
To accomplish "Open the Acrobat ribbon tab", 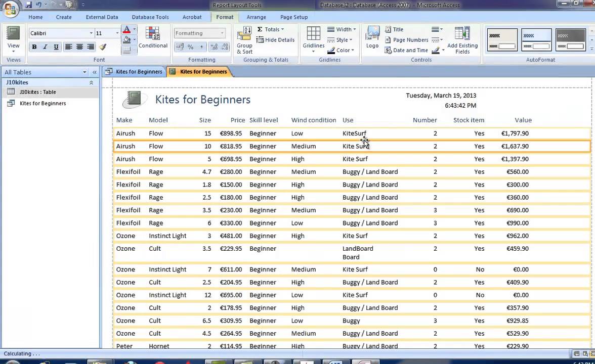I will [192, 17].
